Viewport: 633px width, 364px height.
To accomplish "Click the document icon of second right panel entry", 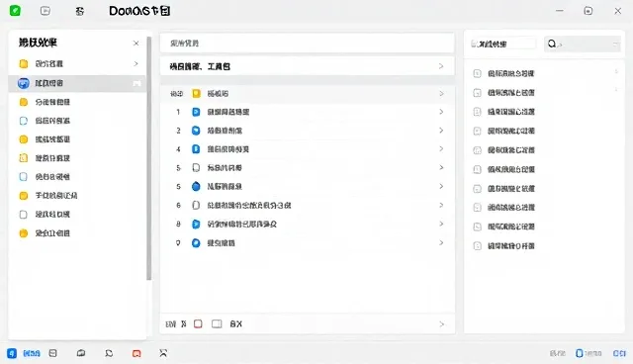I will pos(477,93).
